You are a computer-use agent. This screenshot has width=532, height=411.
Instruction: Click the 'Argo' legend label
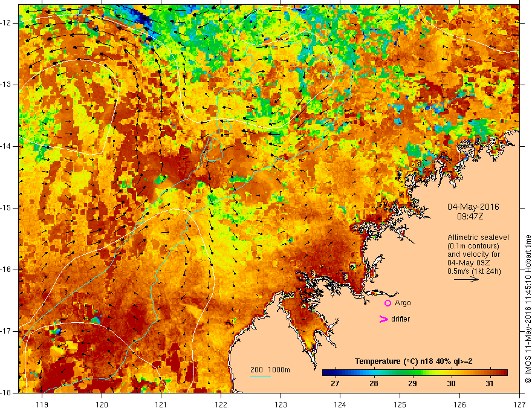coord(403,303)
